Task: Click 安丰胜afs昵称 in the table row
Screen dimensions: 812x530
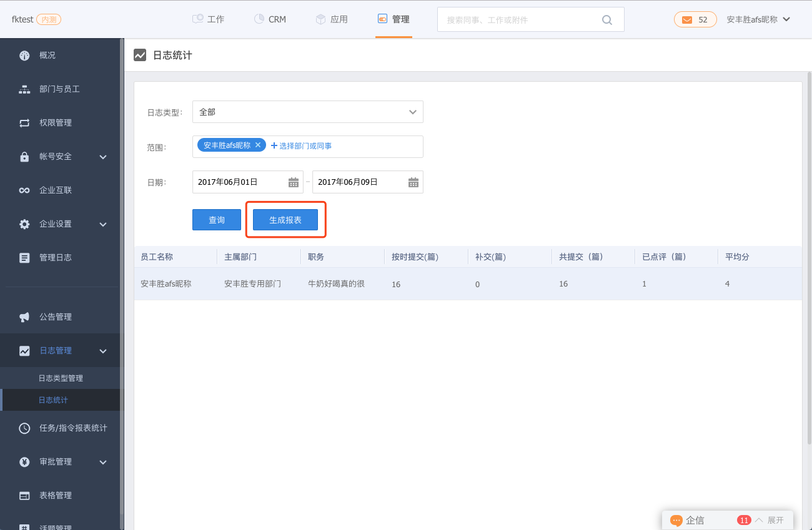Action: click(166, 283)
